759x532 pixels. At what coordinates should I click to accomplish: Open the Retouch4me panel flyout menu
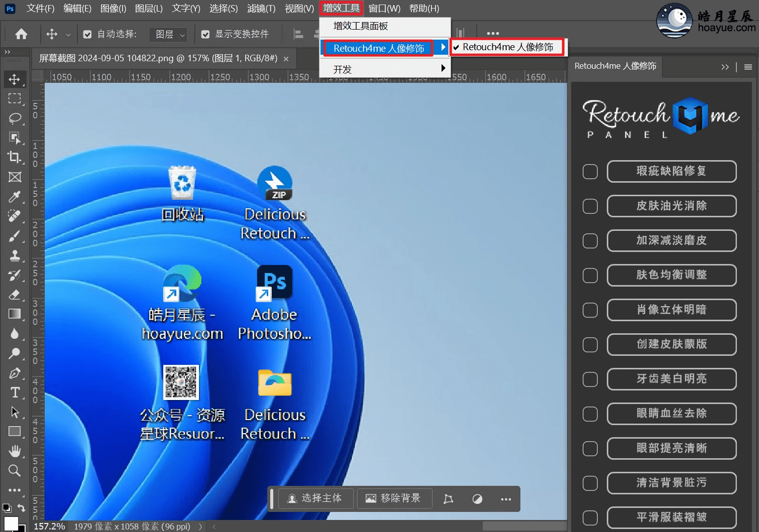tap(748, 67)
